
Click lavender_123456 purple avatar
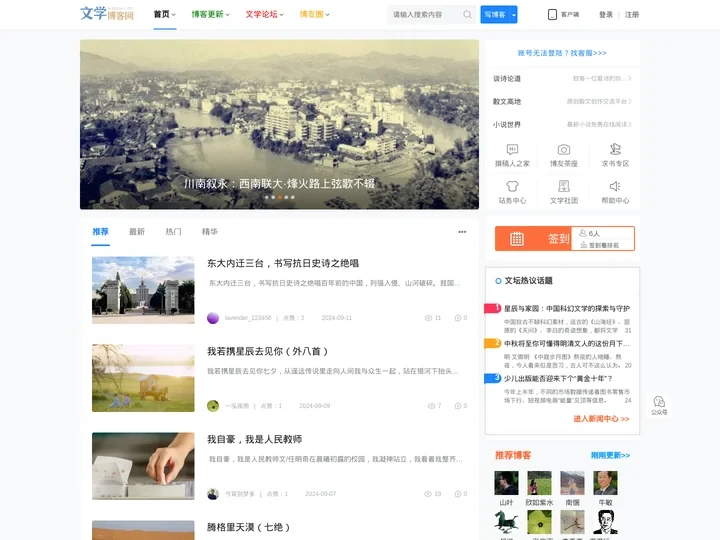click(213, 318)
